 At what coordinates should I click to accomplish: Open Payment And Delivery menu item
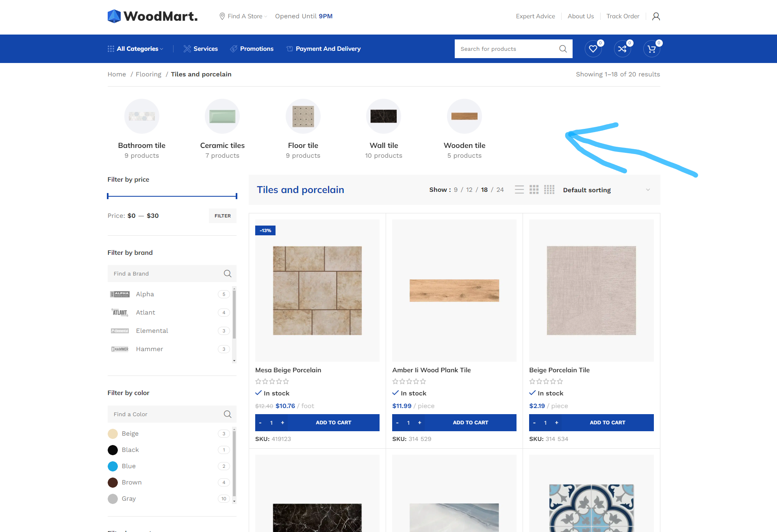(x=323, y=49)
